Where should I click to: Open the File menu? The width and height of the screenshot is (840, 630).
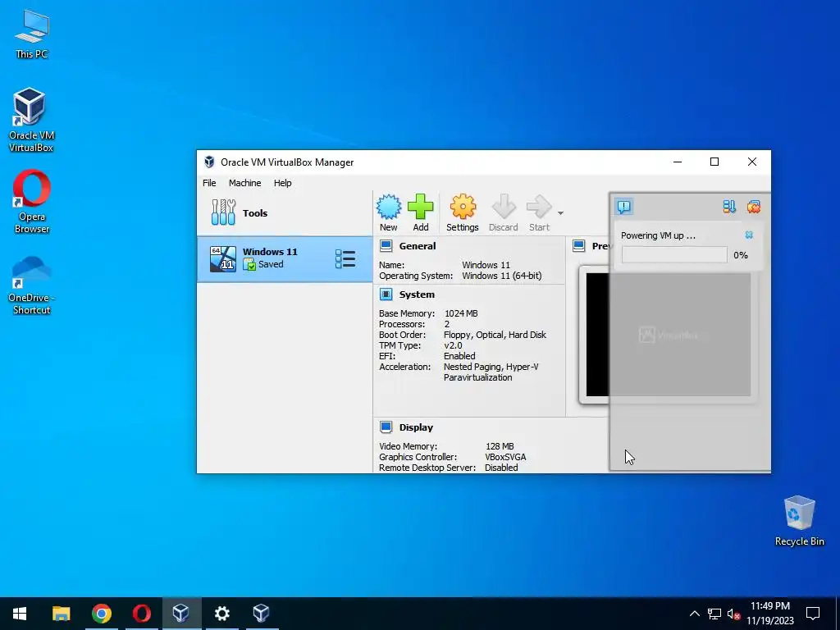click(209, 183)
